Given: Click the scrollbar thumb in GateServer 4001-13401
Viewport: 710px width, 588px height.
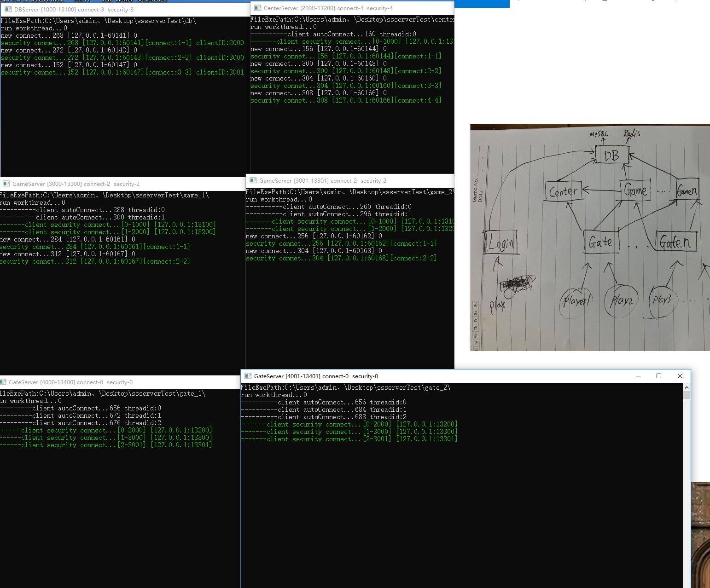Looking at the screenshot, I should [686, 395].
